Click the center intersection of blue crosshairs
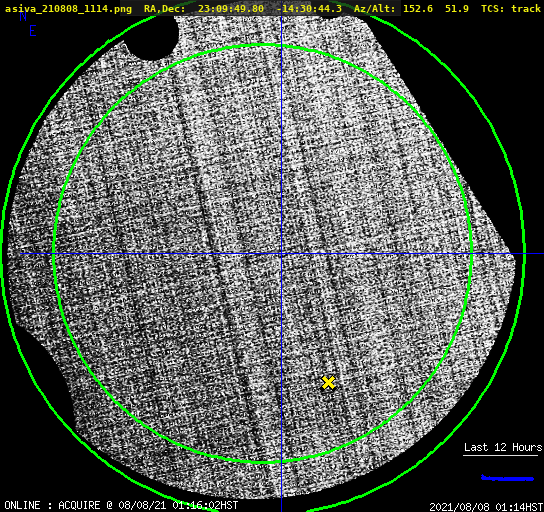Viewport: 544px width, 512px height. tap(281, 254)
